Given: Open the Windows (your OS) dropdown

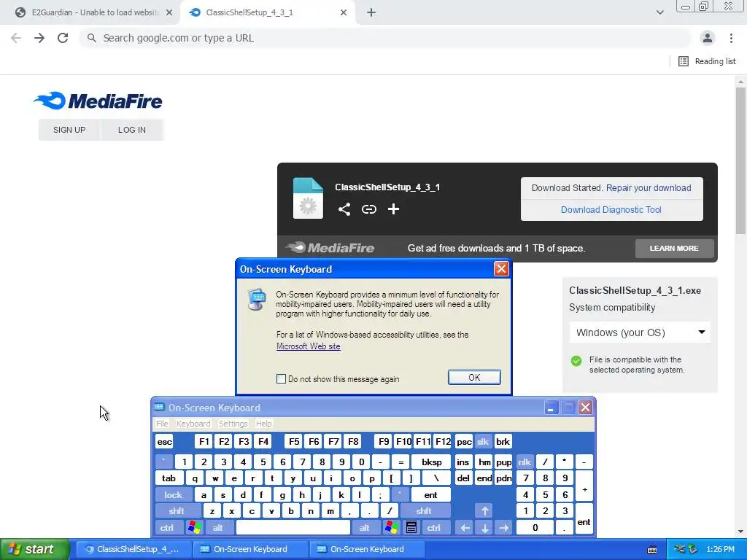Looking at the screenshot, I should pyautogui.click(x=640, y=332).
